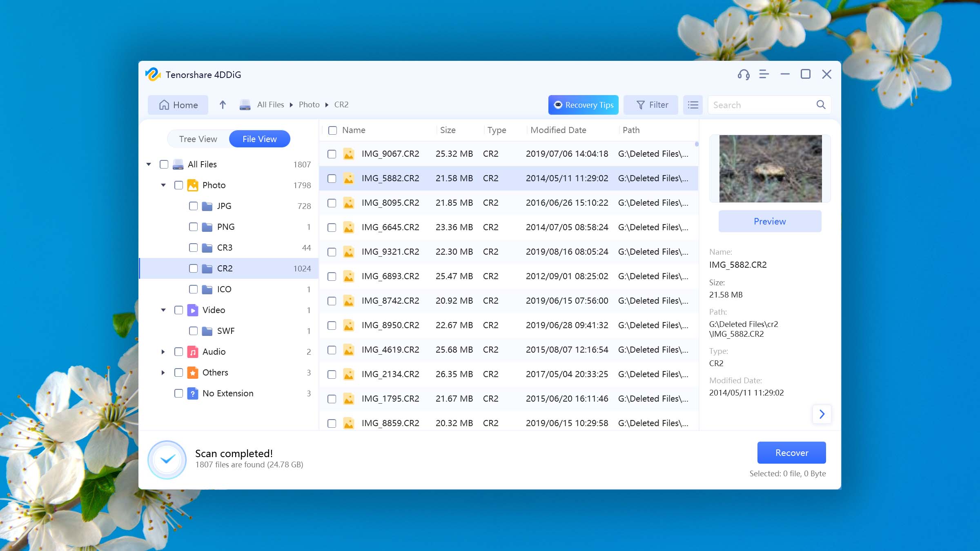The width and height of the screenshot is (980, 551).
Task: Switch layout with the list view icon
Action: click(x=693, y=105)
